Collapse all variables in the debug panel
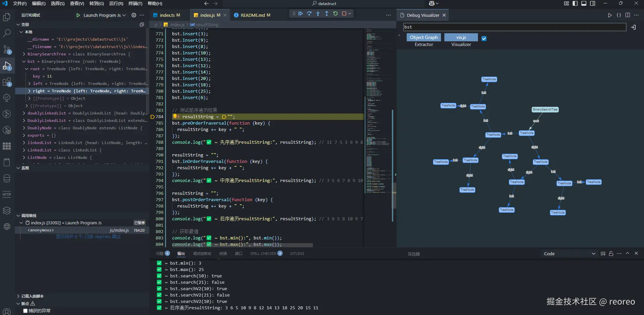Viewport: 644px width, 315px height. coord(142,25)
